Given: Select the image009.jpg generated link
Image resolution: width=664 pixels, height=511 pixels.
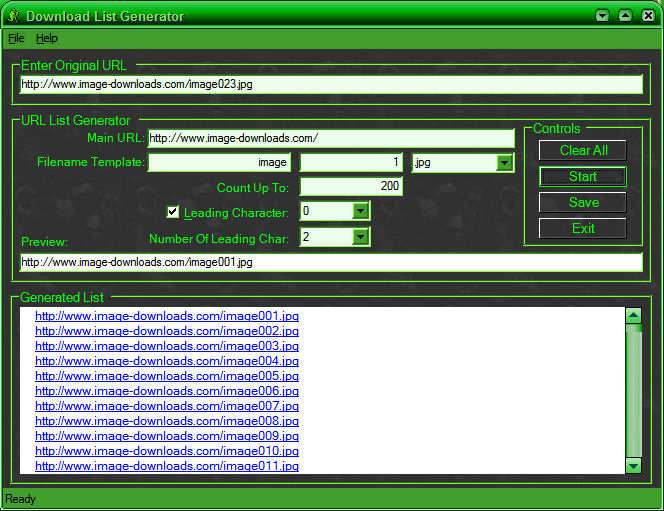Looking at the screenshot, I should pyautogui.click(x=167, y=436).
